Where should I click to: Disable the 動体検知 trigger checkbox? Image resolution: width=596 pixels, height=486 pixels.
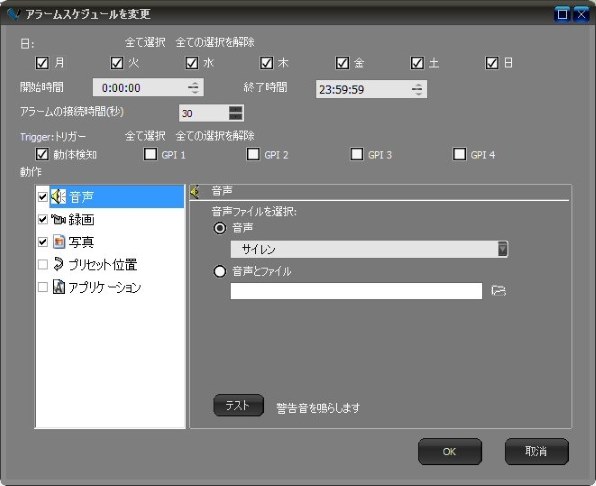pos(42,154)
